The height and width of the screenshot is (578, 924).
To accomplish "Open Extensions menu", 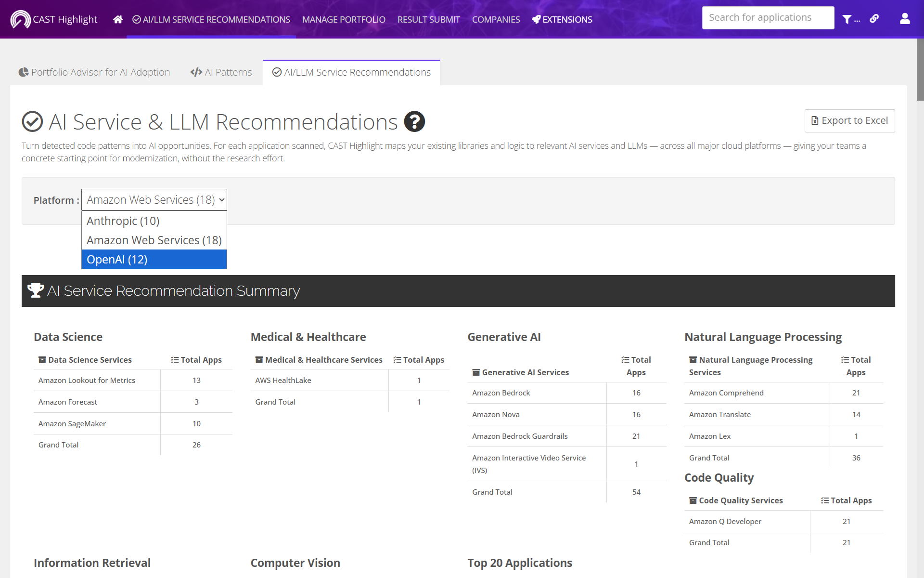I will click(562, 19).
